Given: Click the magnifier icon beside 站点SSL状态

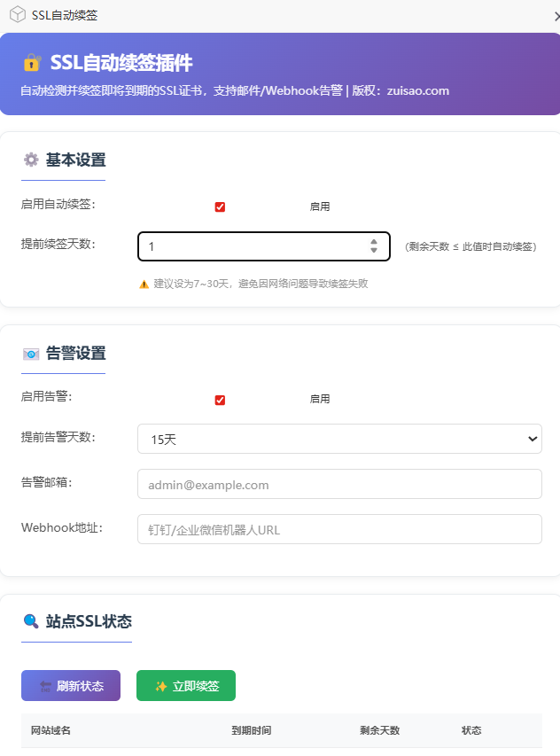Looking at the screenshot, I should click(31, 620).
